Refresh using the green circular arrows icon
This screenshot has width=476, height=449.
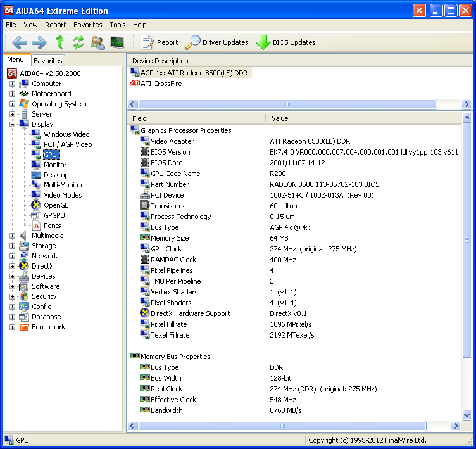[x=78, y=42]
